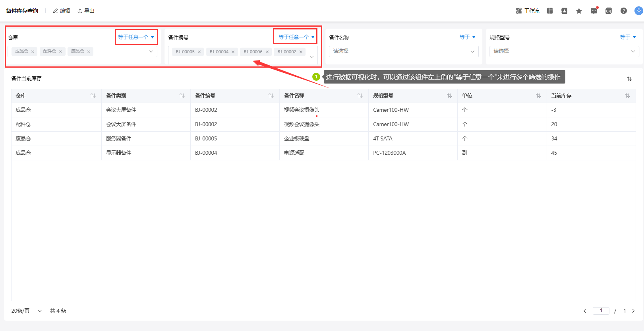The image size is (644, 331).
Task: Click the 备件库存查询 page title
Action: [x=22, y=11]
